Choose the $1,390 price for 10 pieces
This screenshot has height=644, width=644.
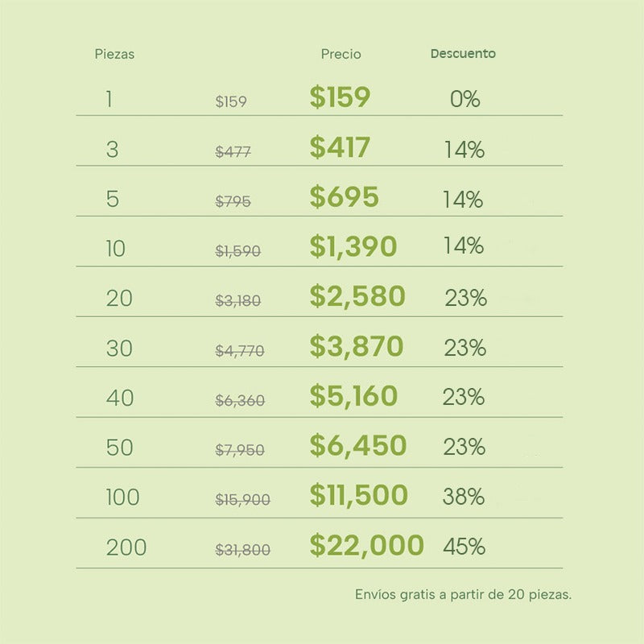[x=353, y=247]
